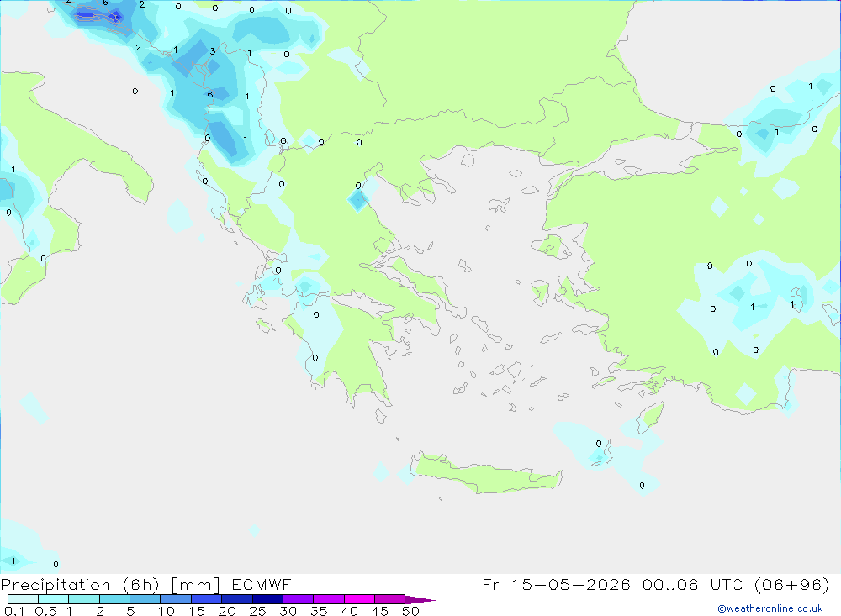Click the '3' precipitation value on map
The height and width of the screenshot is (616, 841).
click(x=213, y=51)
